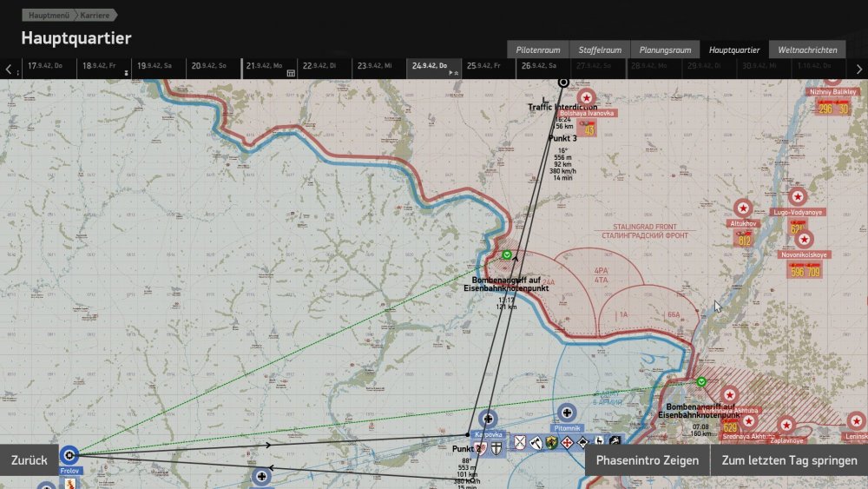Click the Pitomnik German airfield cross icon

568,412
